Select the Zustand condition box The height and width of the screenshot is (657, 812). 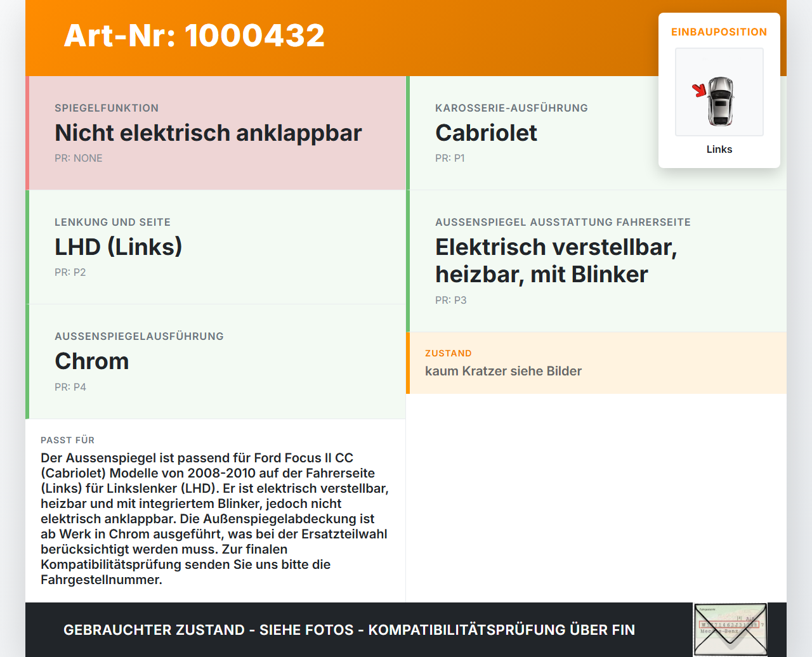click(x=596, y=363)
